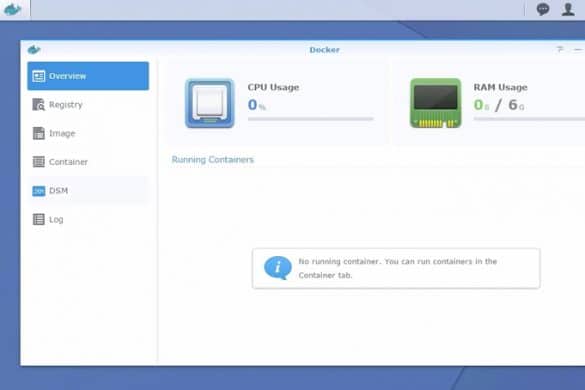
Task: Open the Overview tab in the sidebar
Action: [88, 76]
